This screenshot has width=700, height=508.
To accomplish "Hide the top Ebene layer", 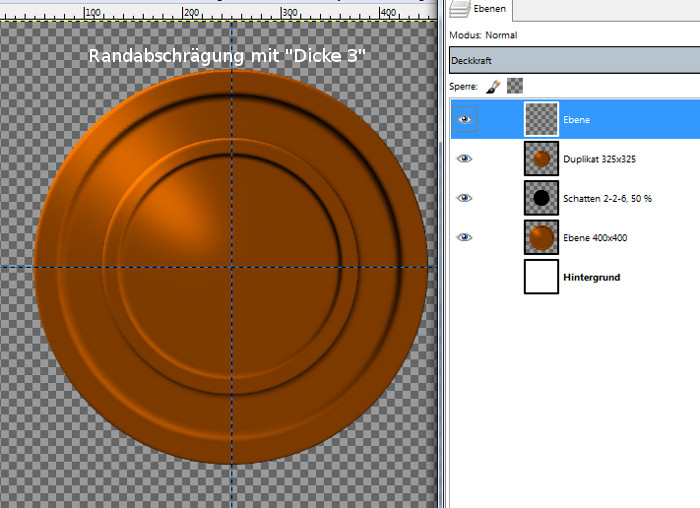I will [464, 119].
